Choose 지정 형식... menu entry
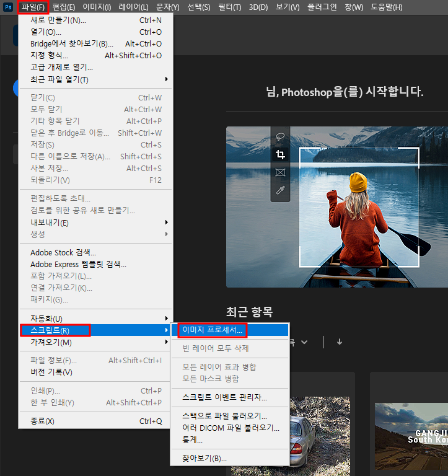 [95, 56]
